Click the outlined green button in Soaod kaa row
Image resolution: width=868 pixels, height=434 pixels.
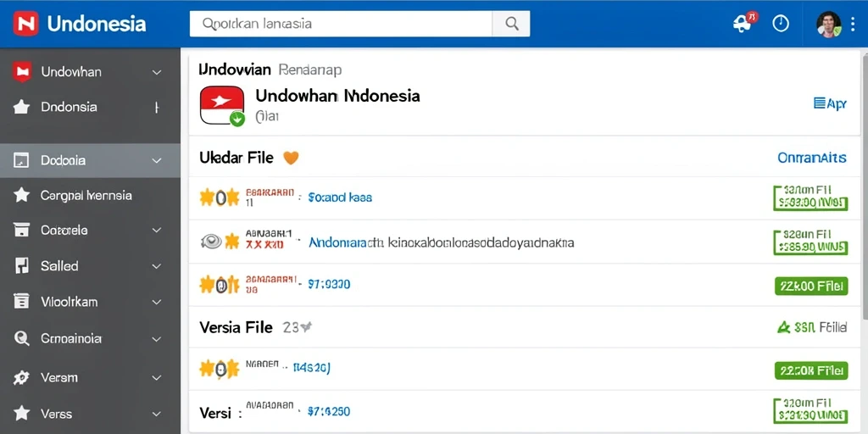(810, 198)
